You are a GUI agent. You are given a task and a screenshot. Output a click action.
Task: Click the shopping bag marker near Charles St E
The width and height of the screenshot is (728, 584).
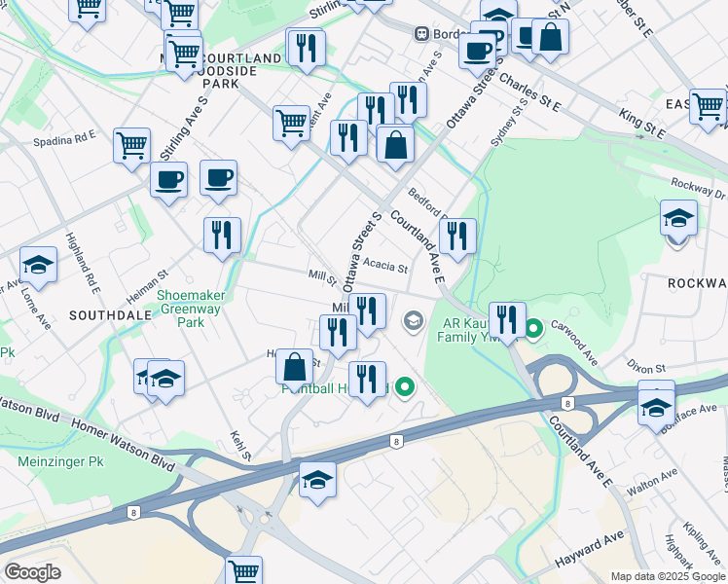coord(550,37)
